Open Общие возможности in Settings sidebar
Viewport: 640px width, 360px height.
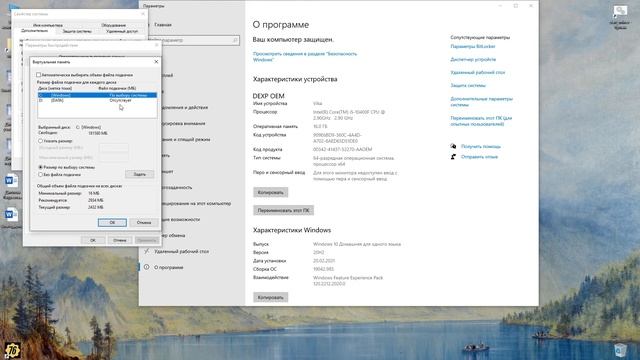180,219
